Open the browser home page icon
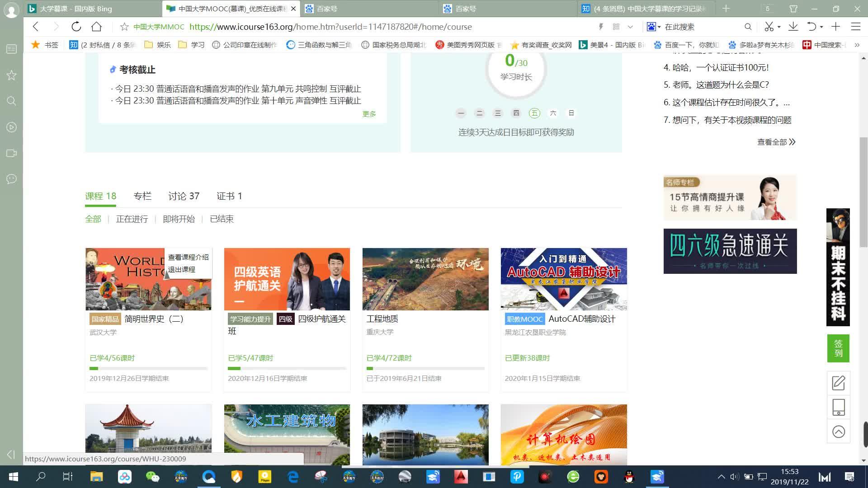 coord(96,27)
